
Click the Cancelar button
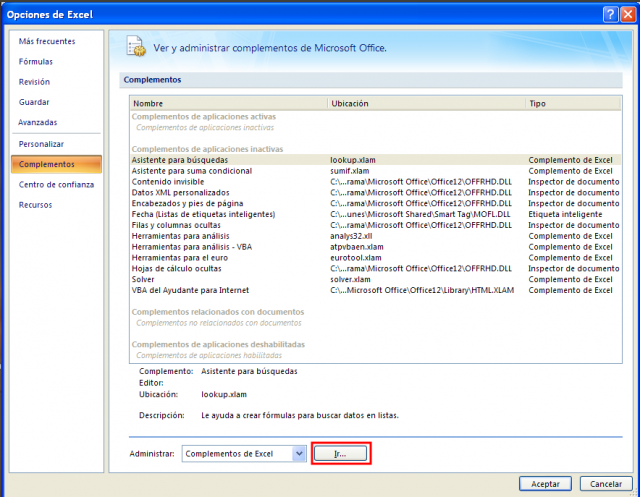pyautogui.click(x=606, y=484)
